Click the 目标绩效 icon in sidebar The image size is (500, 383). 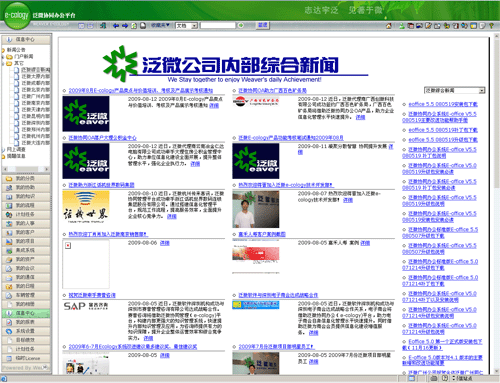[9, 340]
